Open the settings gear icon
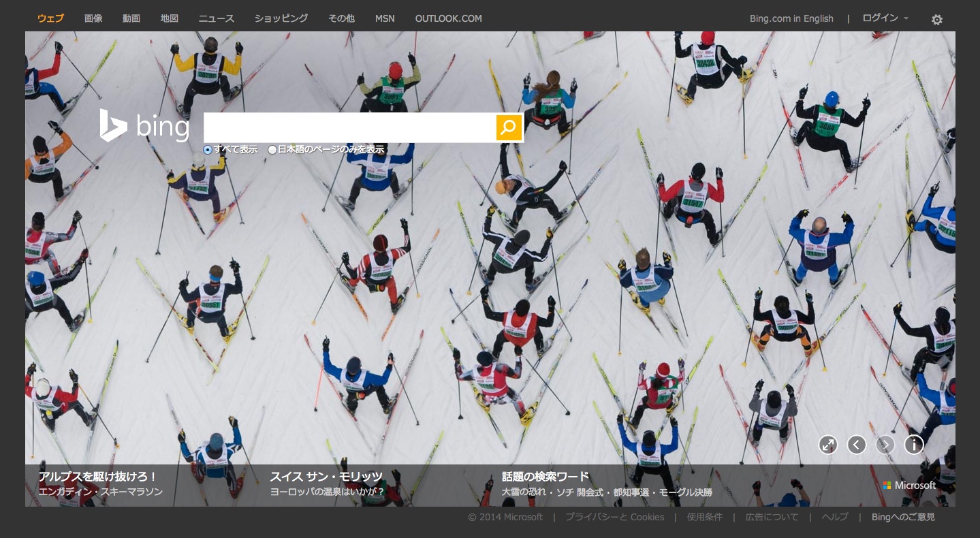 click(x=937, y=20)
